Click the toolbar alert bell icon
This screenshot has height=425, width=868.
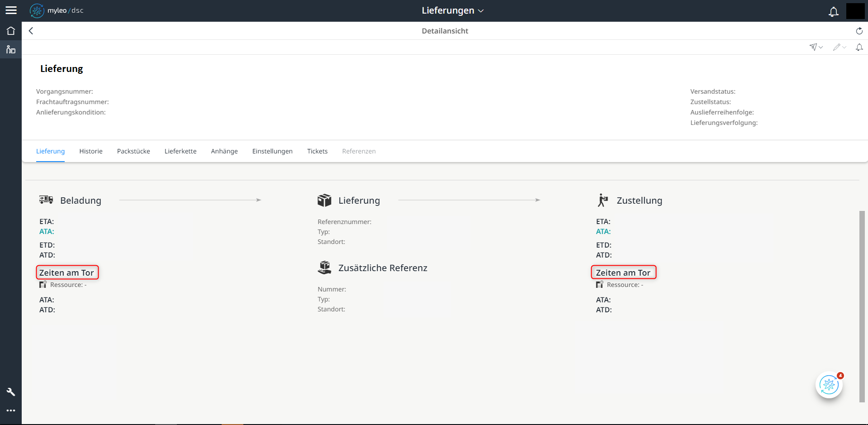tap(859, 47)
